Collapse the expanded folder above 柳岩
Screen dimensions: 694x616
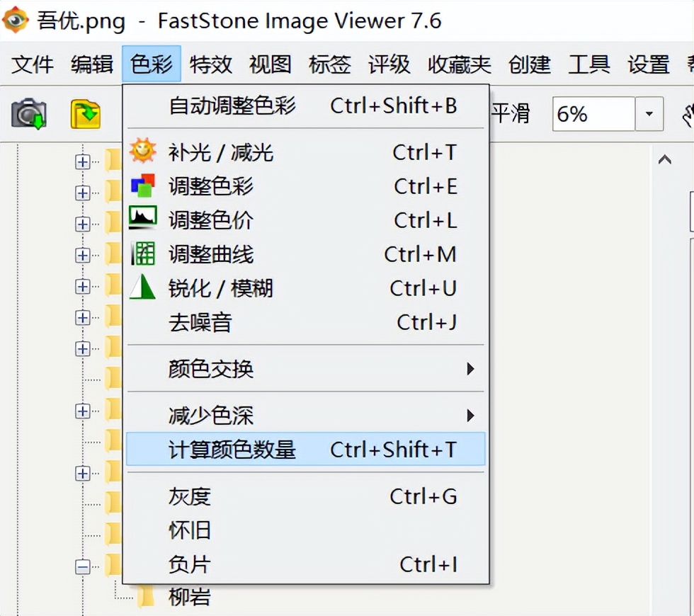(83, 566)
